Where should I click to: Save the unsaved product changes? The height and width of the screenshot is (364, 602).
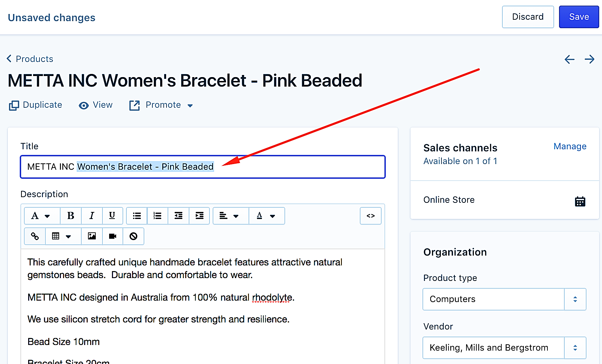[x=579, y=17]
